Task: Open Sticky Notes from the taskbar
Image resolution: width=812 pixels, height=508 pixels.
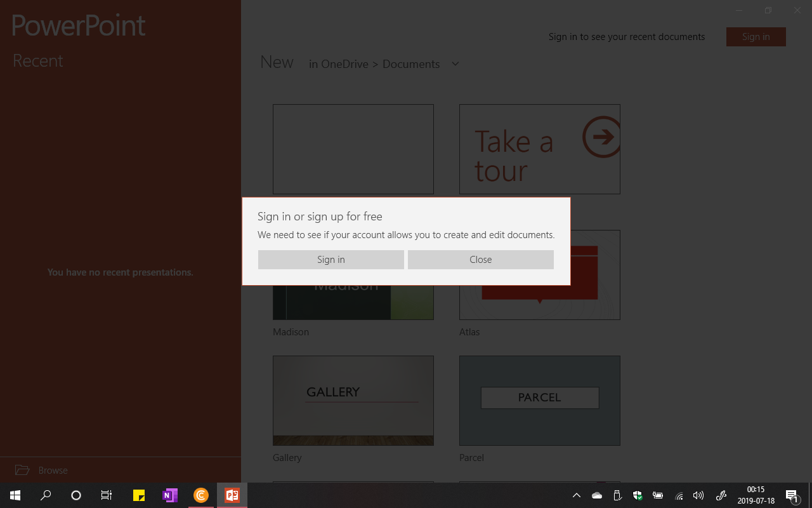Action: (139, 495)
